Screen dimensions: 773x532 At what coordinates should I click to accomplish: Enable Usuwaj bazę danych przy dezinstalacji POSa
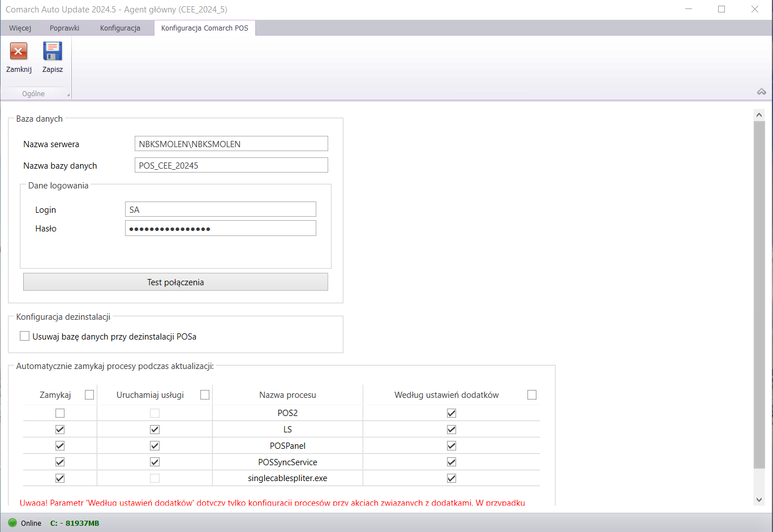pyautogui.click(x=24, y=336)
